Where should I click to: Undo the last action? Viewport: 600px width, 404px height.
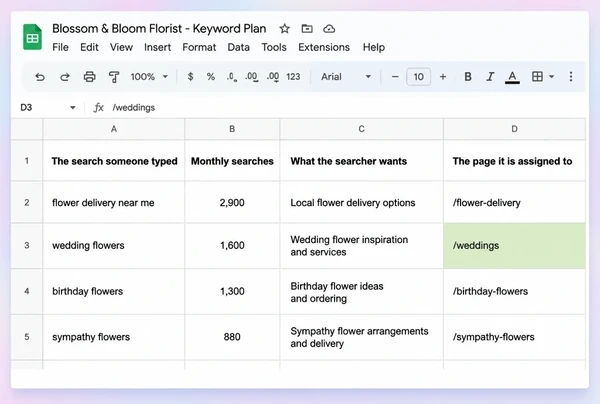(x=40, y=77)
